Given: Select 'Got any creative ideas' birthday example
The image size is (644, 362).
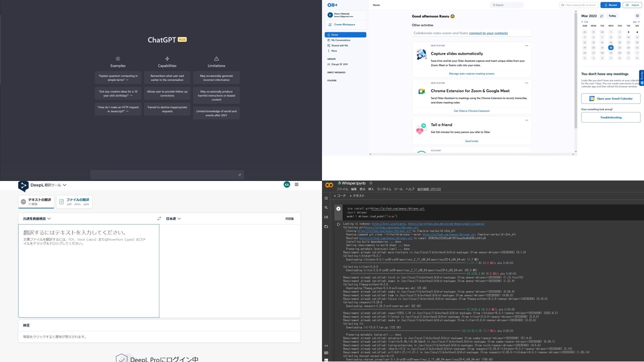Looking at the screenshot, I should coord(118,94).
